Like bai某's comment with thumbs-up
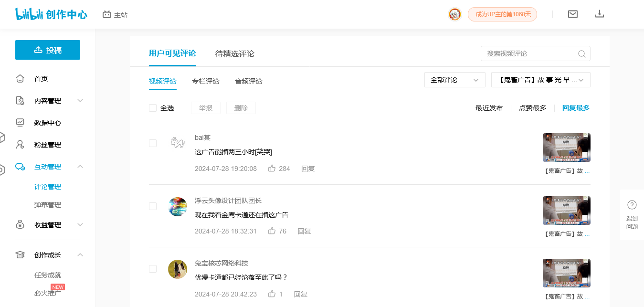This screenshot has height=307, width=644. click(272, 169)
